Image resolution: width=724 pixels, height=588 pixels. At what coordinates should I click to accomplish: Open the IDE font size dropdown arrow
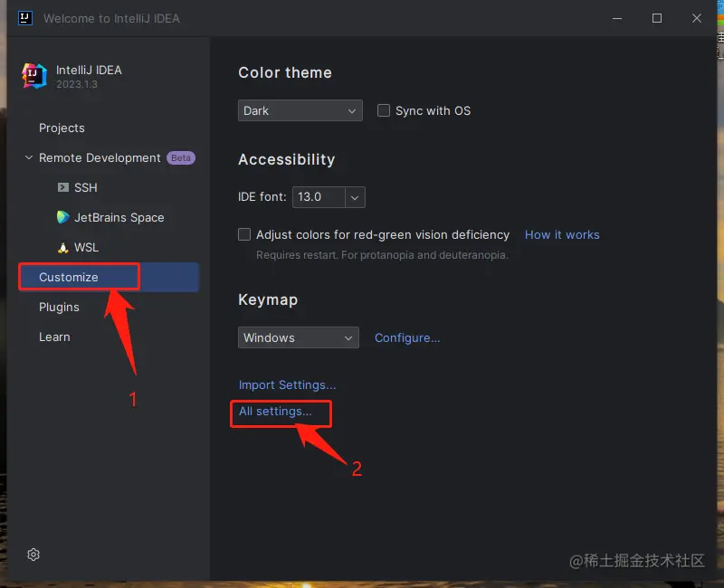(355, 197)
